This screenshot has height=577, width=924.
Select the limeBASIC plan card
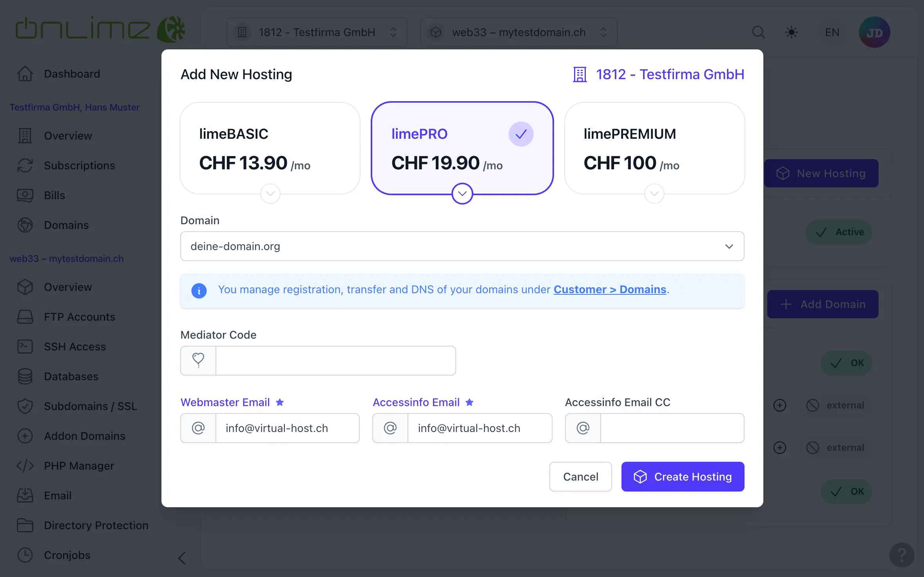[x=270, y=148]
